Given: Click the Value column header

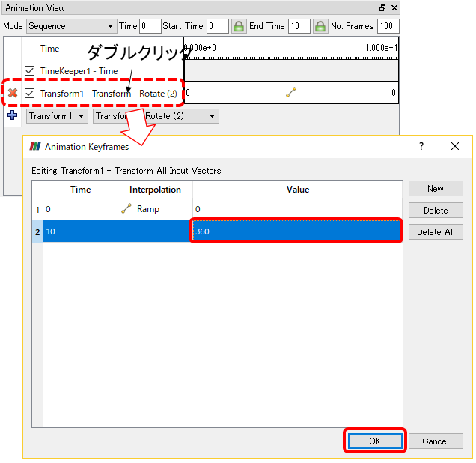Looking at the screenshot, I should tap(298, 190).
